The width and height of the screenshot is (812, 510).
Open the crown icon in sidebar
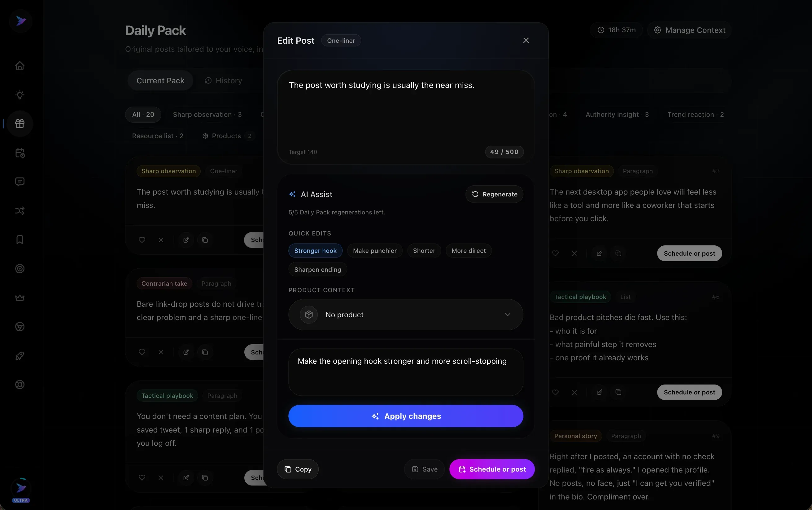(x=20, y=297)
